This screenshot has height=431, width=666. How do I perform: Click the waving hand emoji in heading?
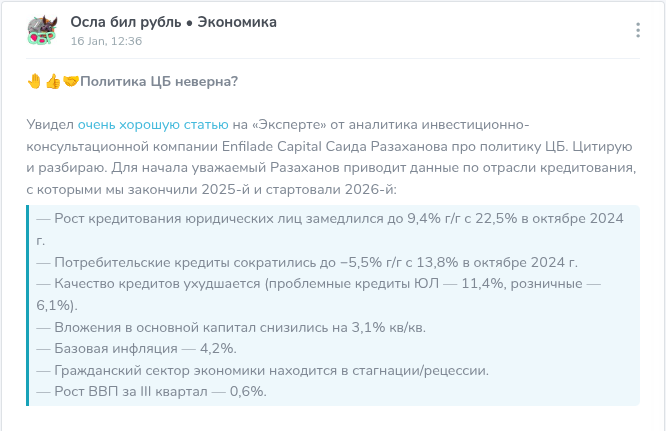click(x=34, y=82)
